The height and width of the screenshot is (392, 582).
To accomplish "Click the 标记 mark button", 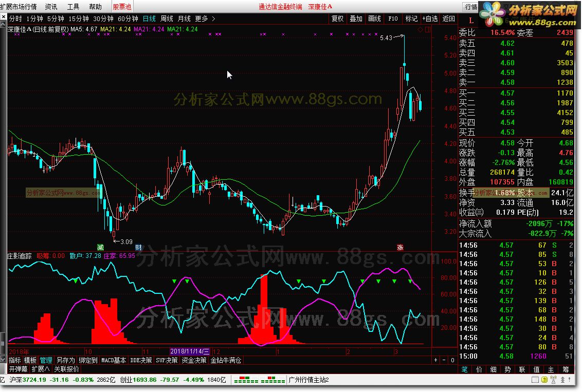I will (411, 18).
